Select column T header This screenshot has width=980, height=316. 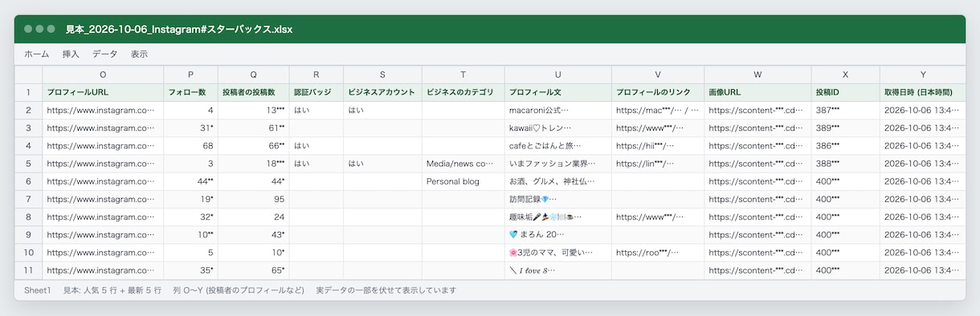[x=463, y=75]
